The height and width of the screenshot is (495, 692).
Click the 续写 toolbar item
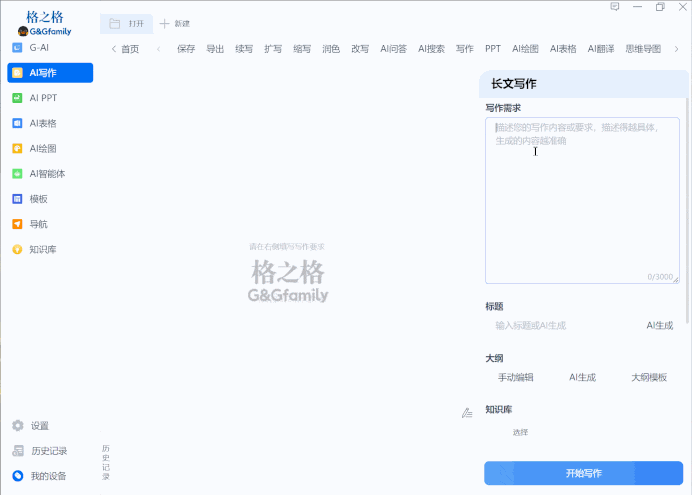coord(244,48)
